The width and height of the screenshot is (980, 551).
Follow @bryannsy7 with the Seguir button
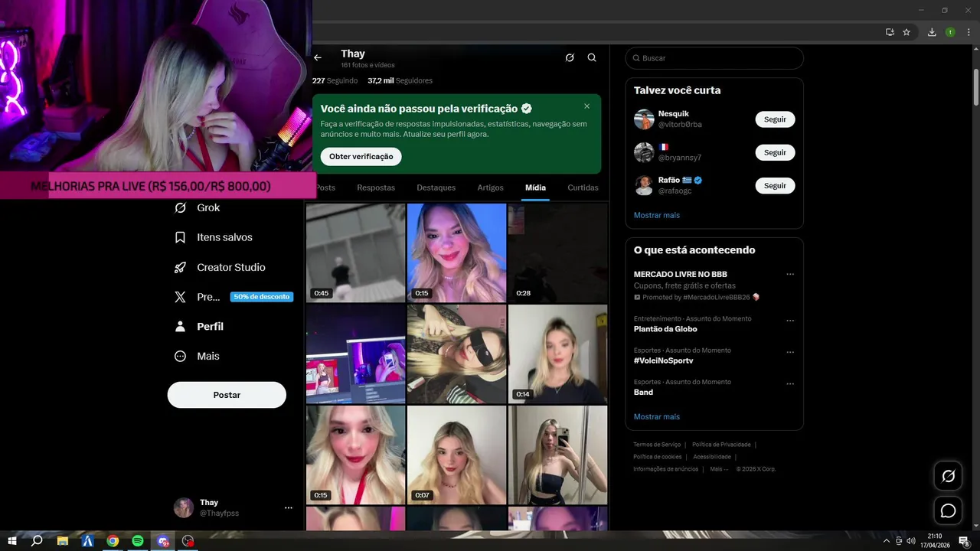pos(775,152)
